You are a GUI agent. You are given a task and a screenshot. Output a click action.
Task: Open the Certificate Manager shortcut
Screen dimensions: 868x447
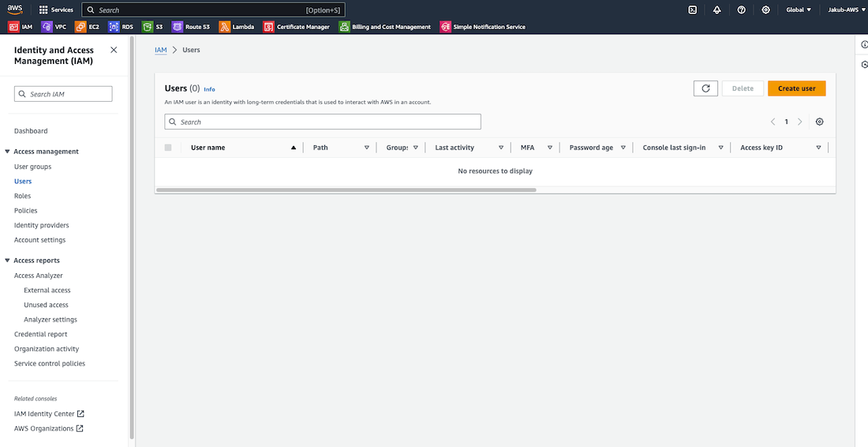pyautogui.click(x=297, y=27)
